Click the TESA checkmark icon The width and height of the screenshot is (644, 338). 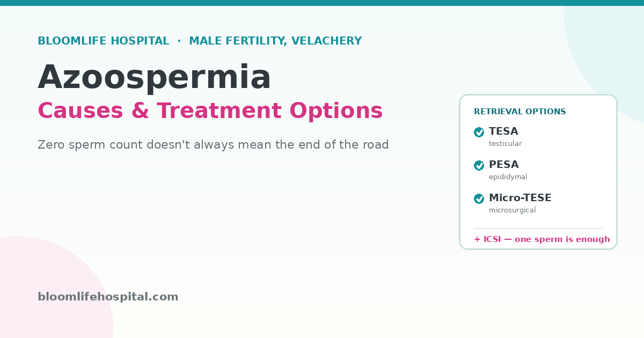[479, 133]
